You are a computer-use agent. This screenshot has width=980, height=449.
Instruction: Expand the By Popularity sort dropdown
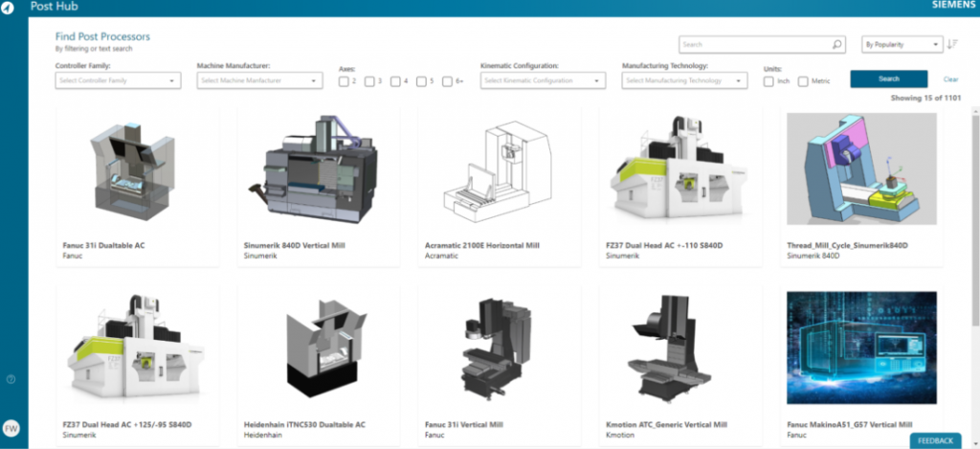pos(900,44)
